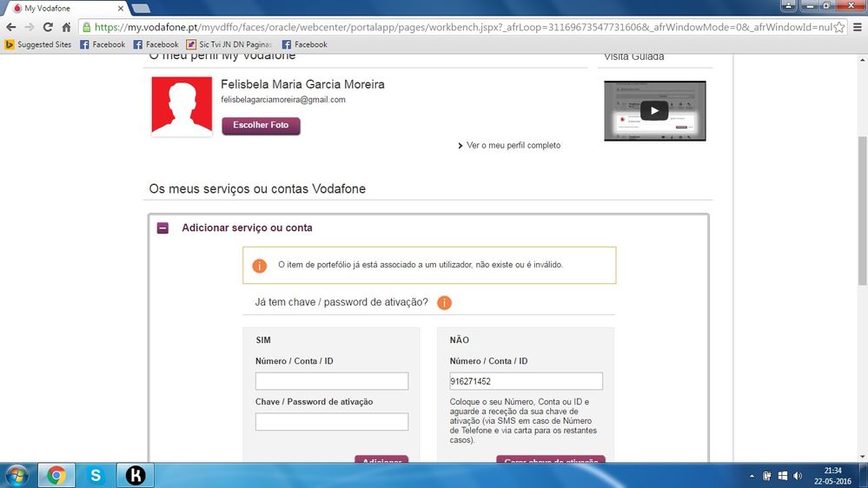The height and width of the screenshot is (488, 868).
Task: Open the Windows Start button
Action: 17,475
